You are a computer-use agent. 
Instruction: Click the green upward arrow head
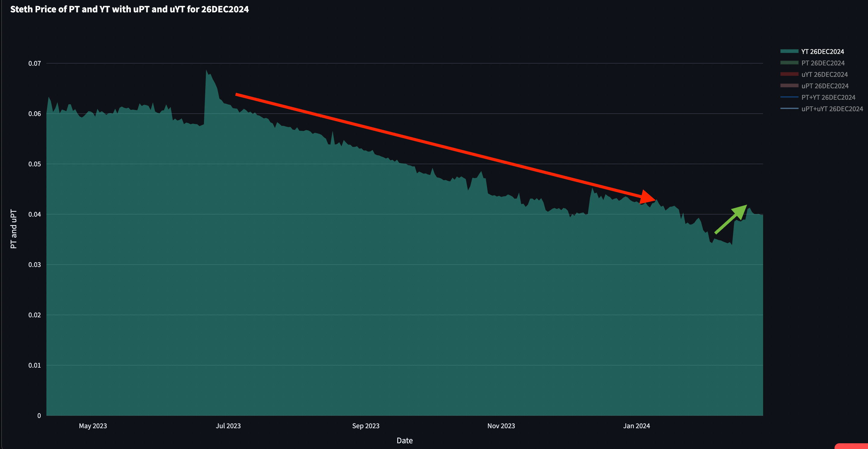(x=740, y=212)
